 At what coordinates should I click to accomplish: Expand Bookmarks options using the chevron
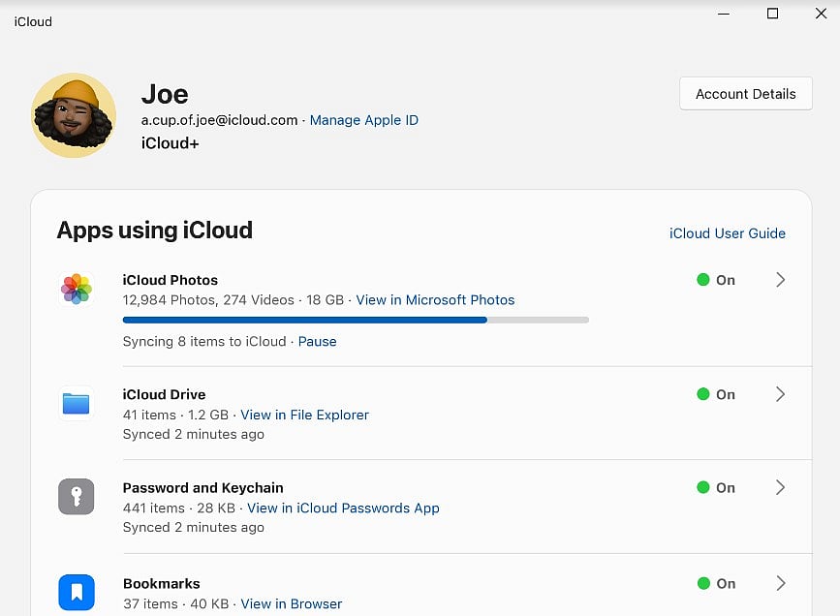click(780, 583)
